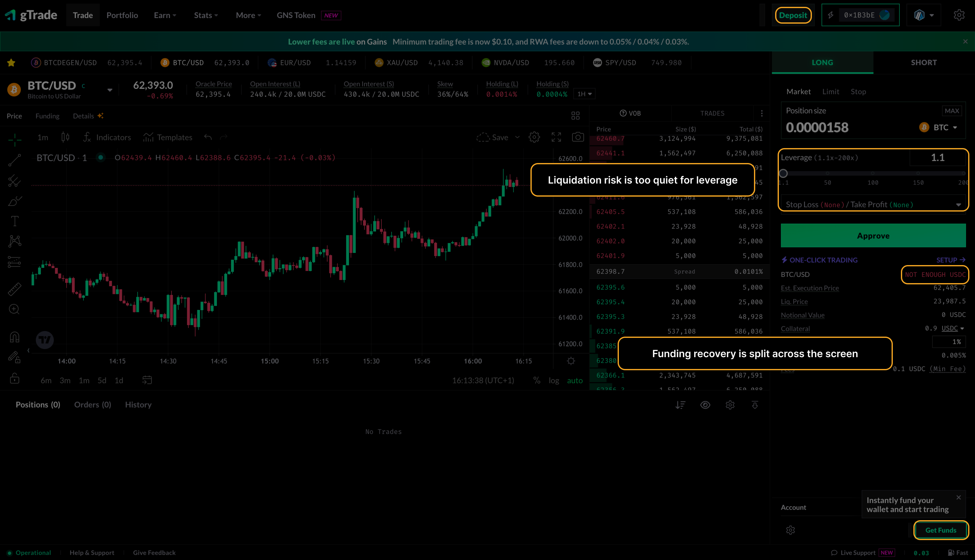The width and height of the screenshot is (975, 560).
Task: Switch to the TRADES tab
Action: point(712,114)
